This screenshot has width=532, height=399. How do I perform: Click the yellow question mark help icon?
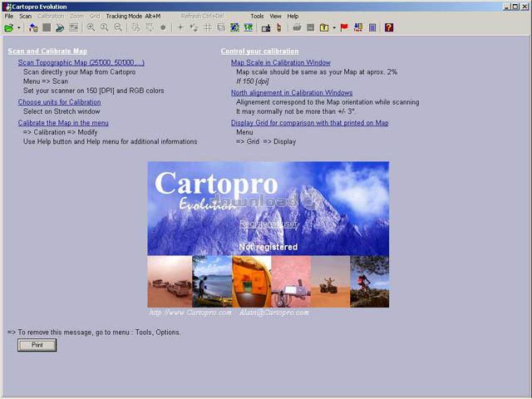tap(389, 27)
